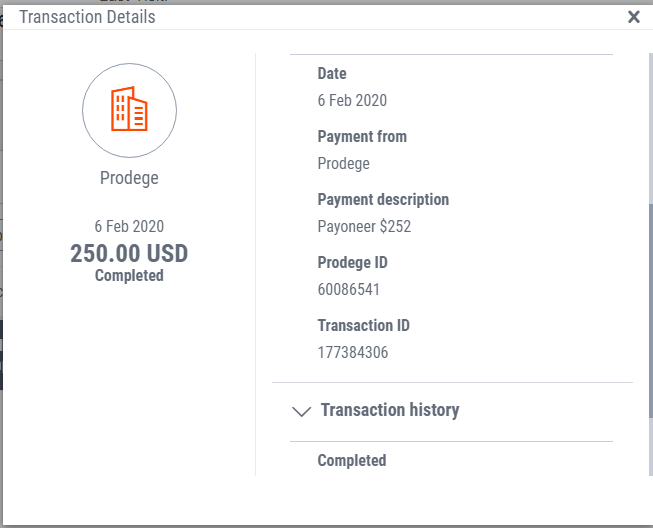Click the Payoneer $252 description text
This screenshot has width=653, height=528.
(x=364, y=227)
